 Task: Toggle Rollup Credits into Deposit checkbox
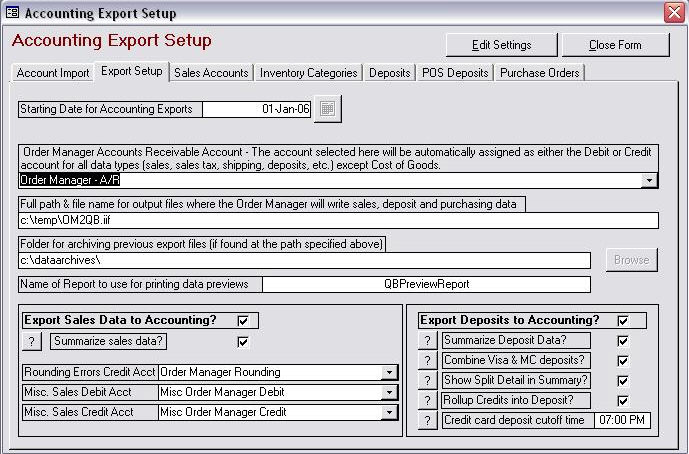coord(623,400)
